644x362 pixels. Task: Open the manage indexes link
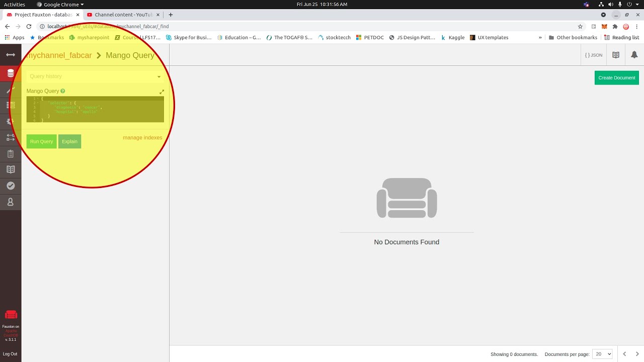(x=142, y=138)
